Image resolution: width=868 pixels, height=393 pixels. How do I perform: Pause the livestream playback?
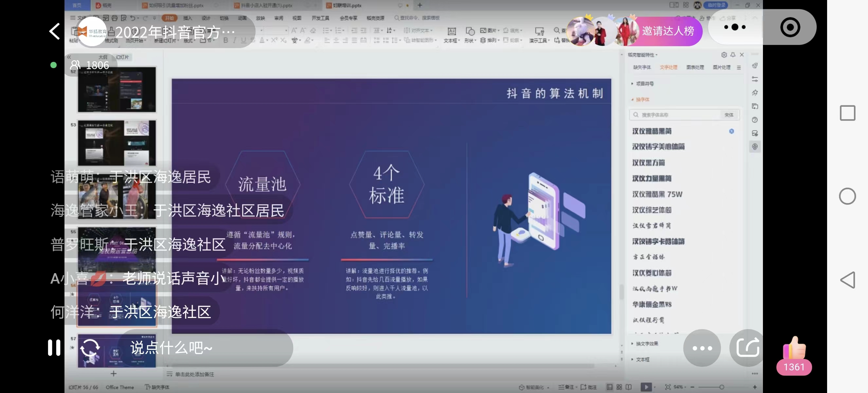pos(54,347)
